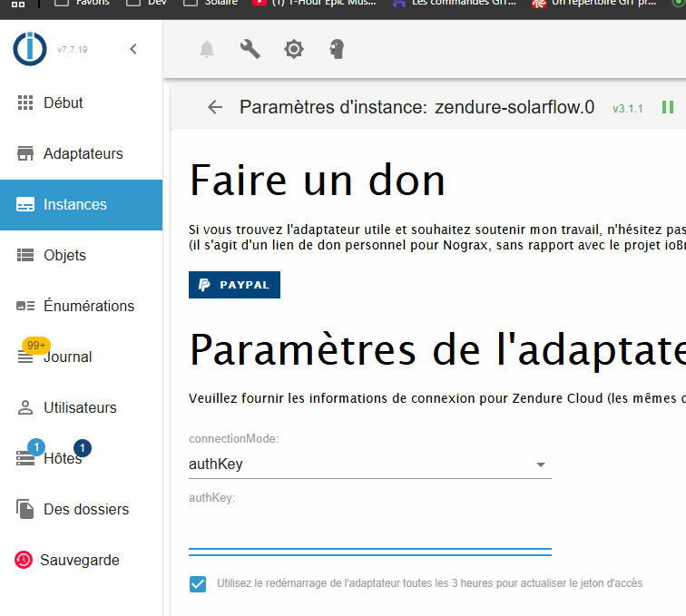Viewport: 686px width, 616px height.
Task: Open the Début menu item
Action: coord(81,103)
